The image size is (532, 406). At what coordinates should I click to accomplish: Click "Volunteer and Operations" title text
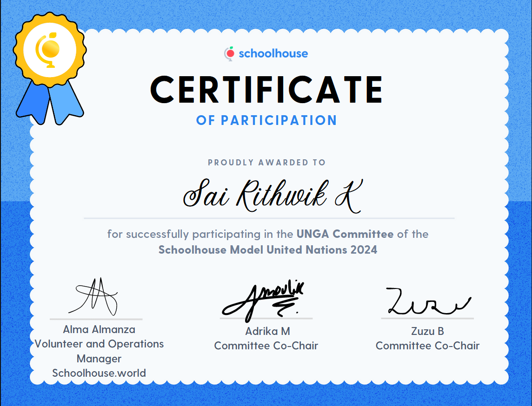point(99,344)
